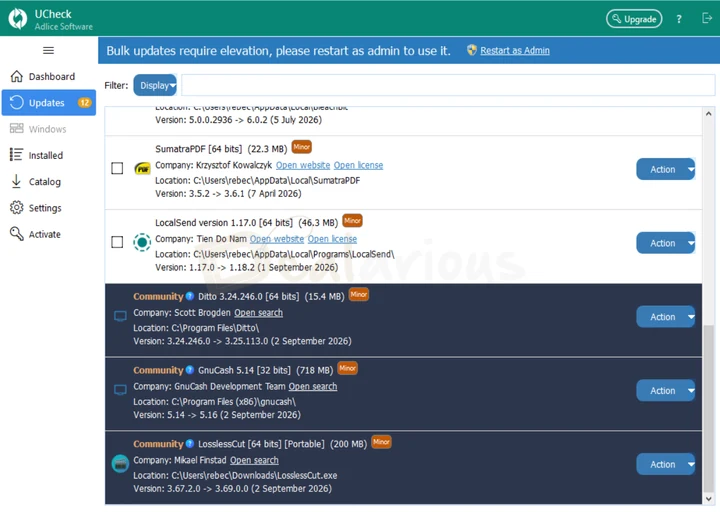Image resolution: width=720 pixels, height=512 pixels.
Task: Click the Ditto monitor icon
Action: click(120, 316)
